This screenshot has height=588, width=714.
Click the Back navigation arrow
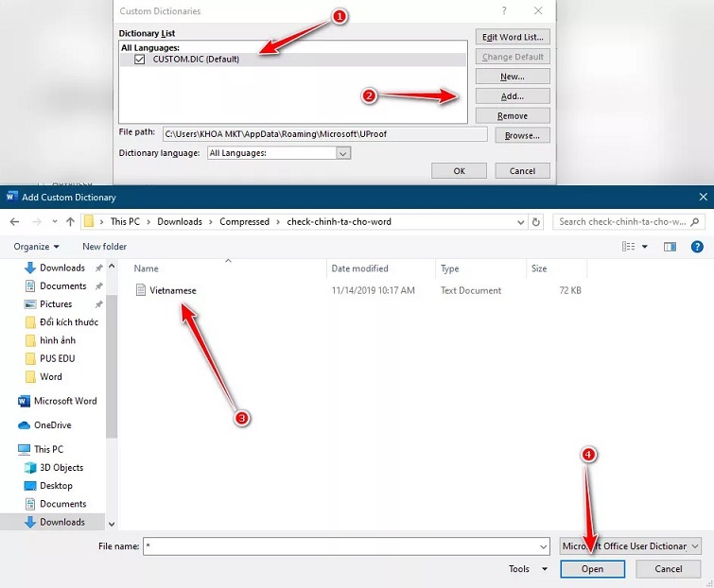click(14, 222)
